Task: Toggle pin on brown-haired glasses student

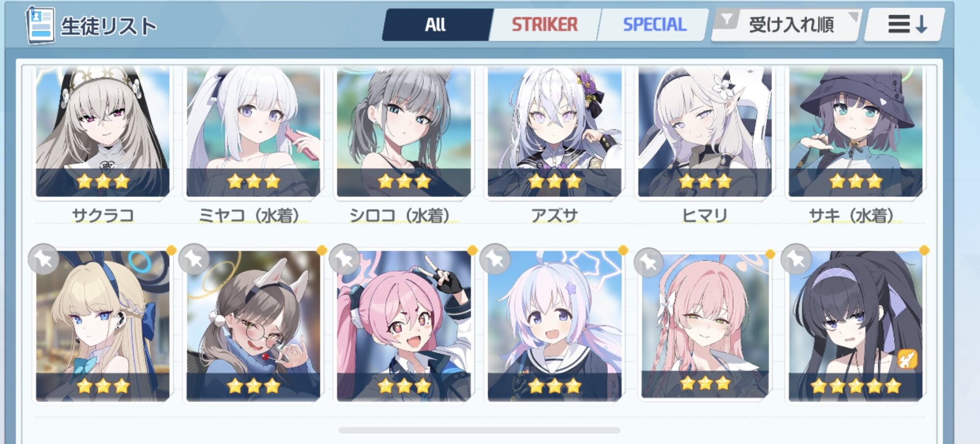Action: tap(195, 259)
